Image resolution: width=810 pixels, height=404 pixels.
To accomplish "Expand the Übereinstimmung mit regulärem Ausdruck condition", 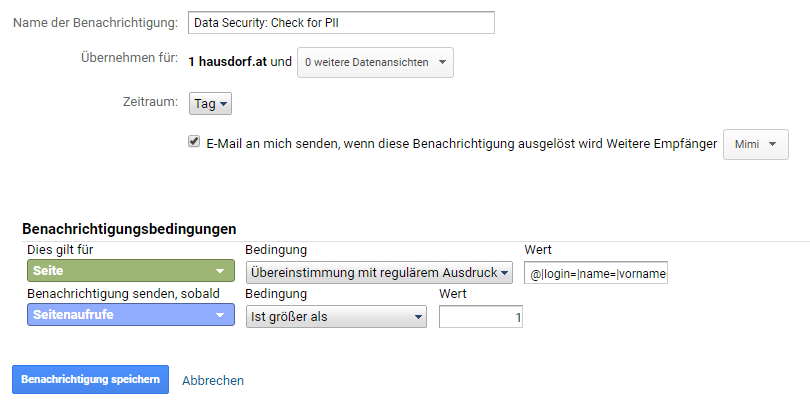I will (x=374, y=272).
